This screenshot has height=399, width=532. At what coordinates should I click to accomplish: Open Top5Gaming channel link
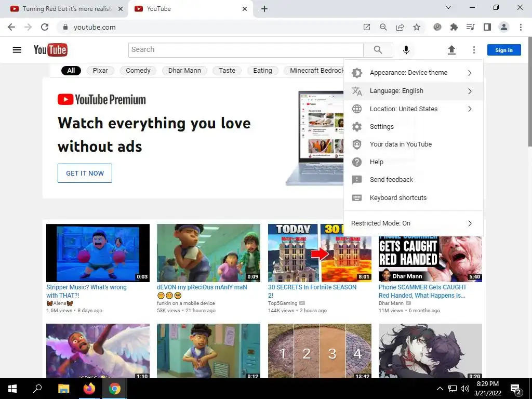coord(283,303)
